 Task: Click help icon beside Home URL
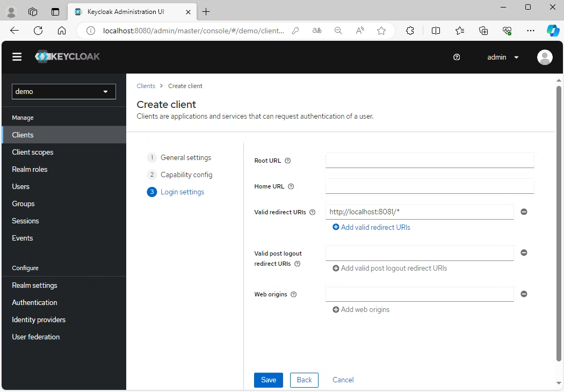pos(291,186)
